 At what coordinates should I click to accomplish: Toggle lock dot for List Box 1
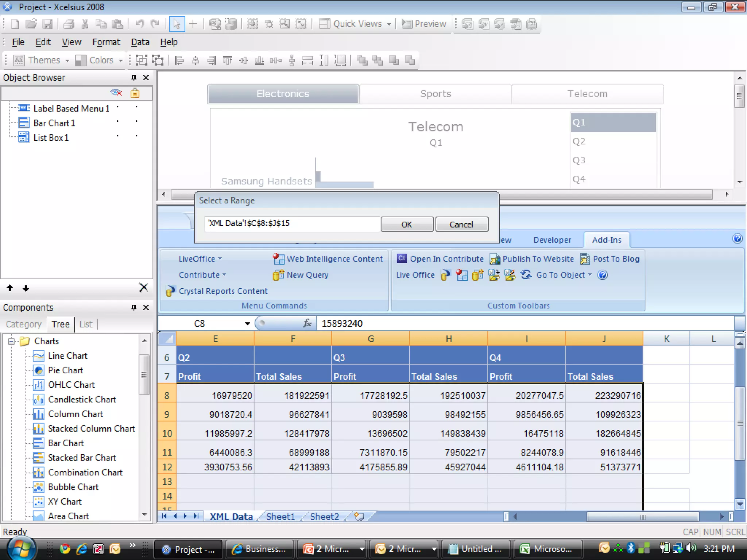click(x=136, y=136)
